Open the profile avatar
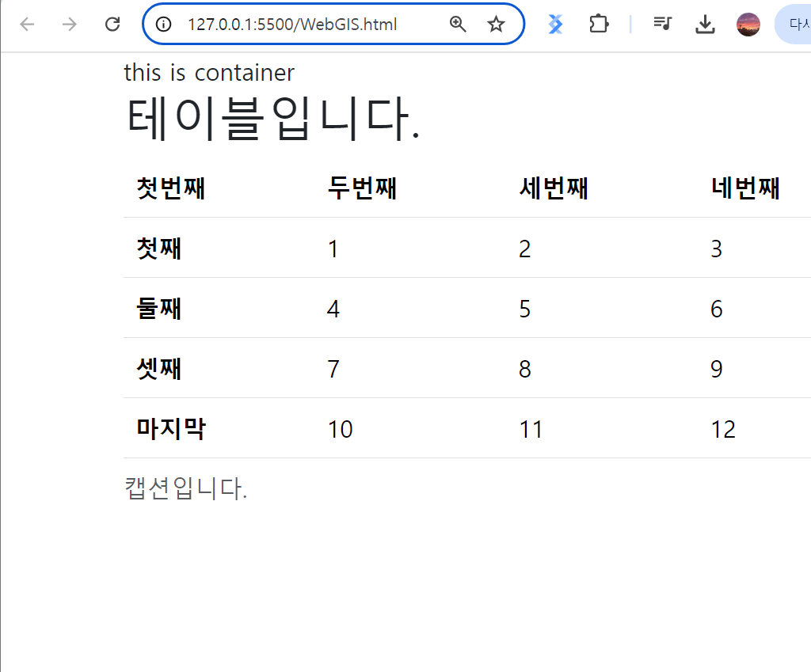The height and width of the screenshot is (672, 811). coord(748,25)
